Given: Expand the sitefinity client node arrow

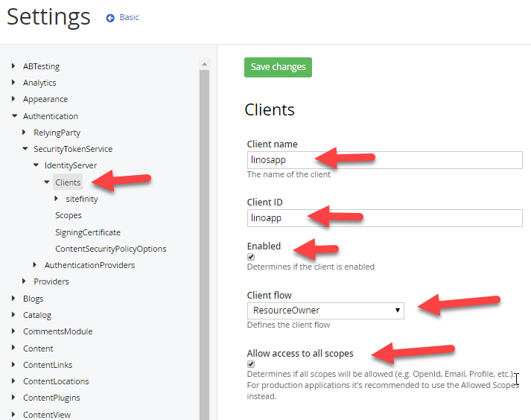Looking at the screenshot, I should 56,198.
